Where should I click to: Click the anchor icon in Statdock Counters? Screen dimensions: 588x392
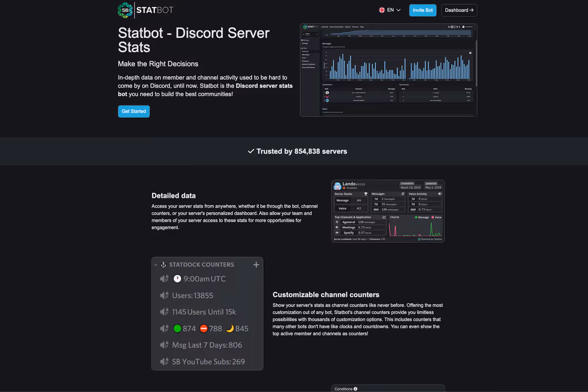tap(164, 265)
